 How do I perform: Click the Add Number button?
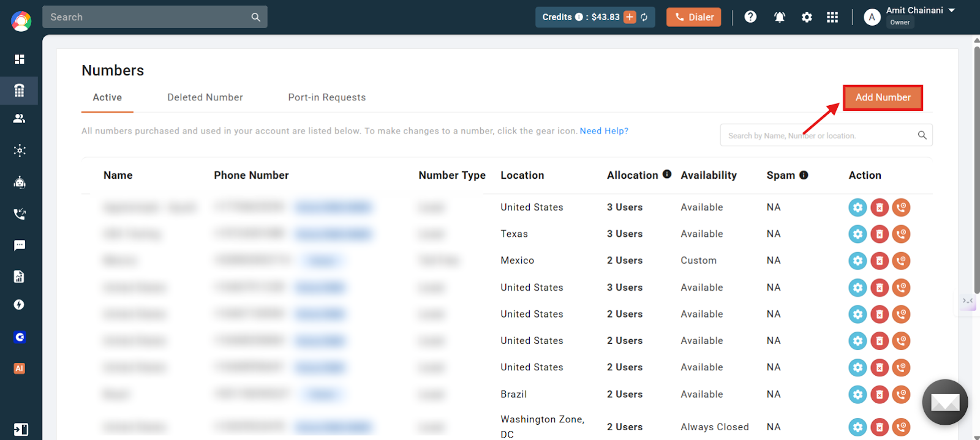(x=883, y=97)
